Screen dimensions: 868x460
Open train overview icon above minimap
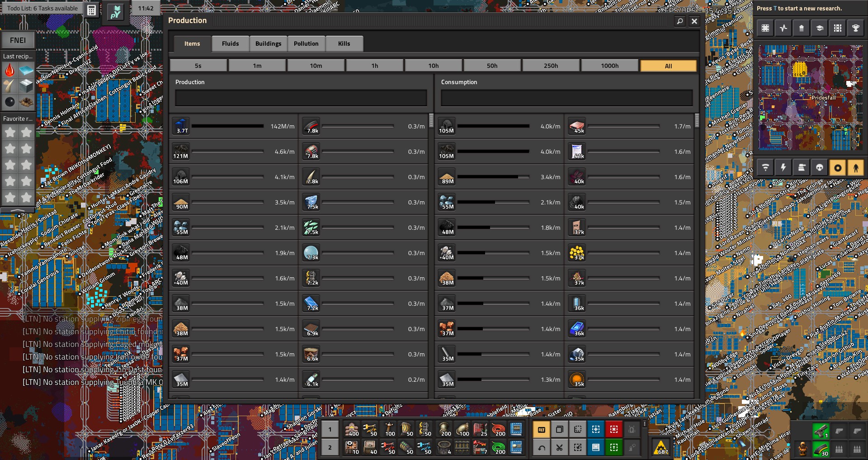[x=802, y=28]
